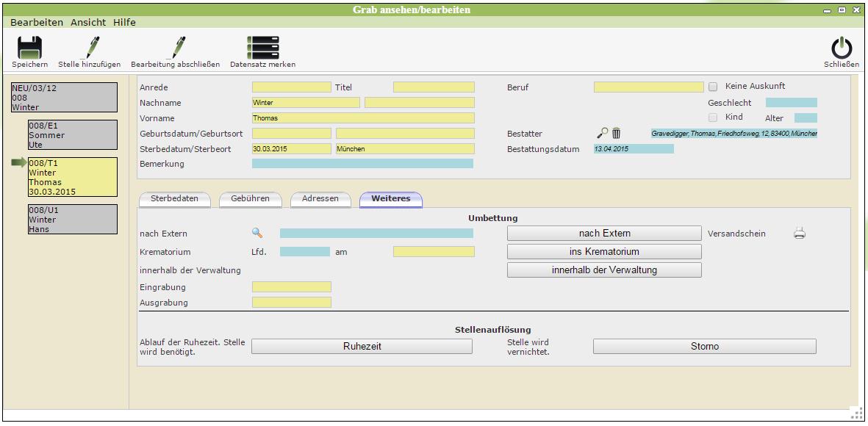This screenshot has width=868, height=426.
Task: Switch to the Sterbedaten tab
Action: coord(174,199)
